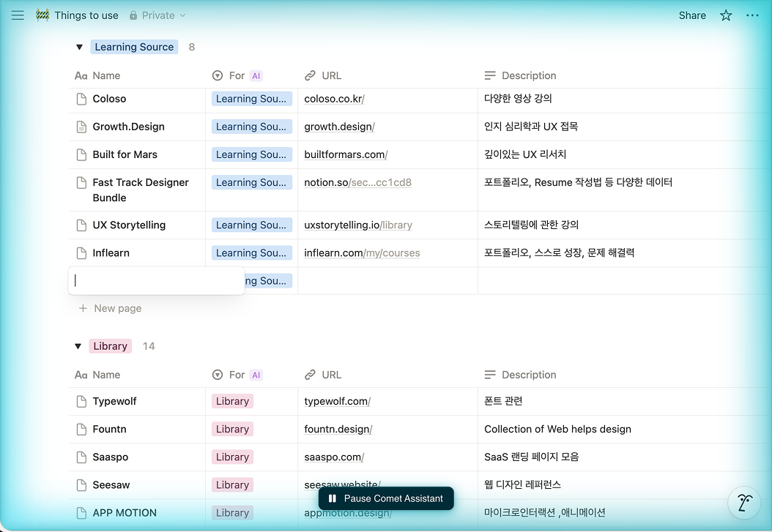Follow the typewolf.com/ link

pyautogui.click(x=337, y=401)
